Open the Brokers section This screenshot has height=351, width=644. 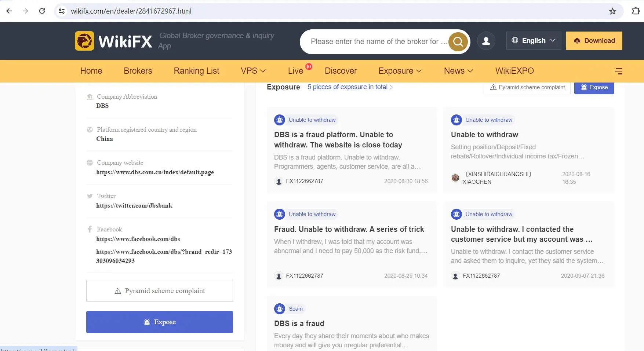(x=138, y=71)
